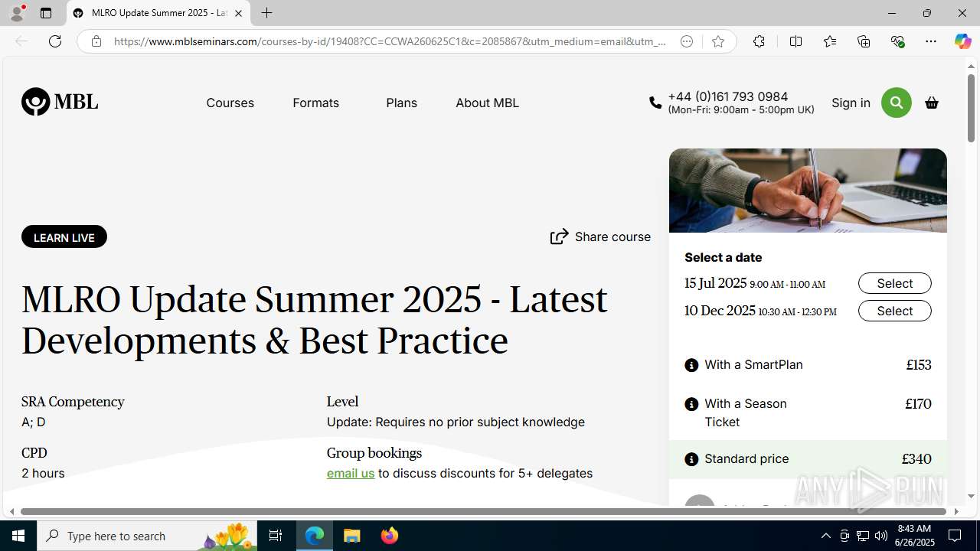Click the browser Refresh button
The height and width of the screenshot is (551, 980).
[55, 41]
